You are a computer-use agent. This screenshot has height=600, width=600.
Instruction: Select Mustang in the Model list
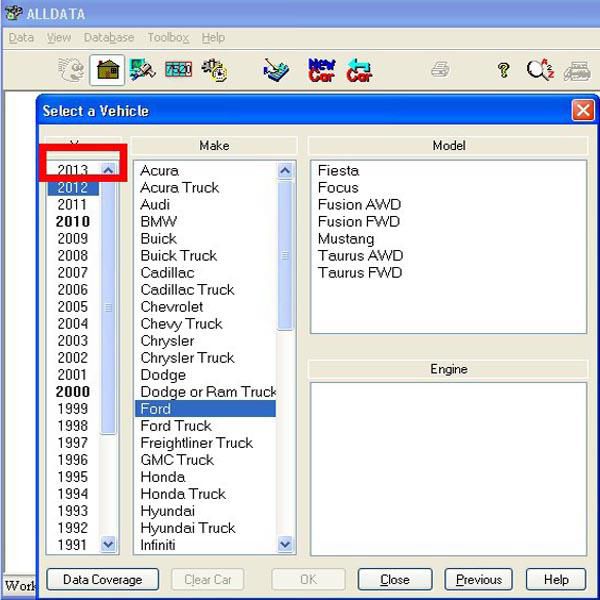coord(345,239)
